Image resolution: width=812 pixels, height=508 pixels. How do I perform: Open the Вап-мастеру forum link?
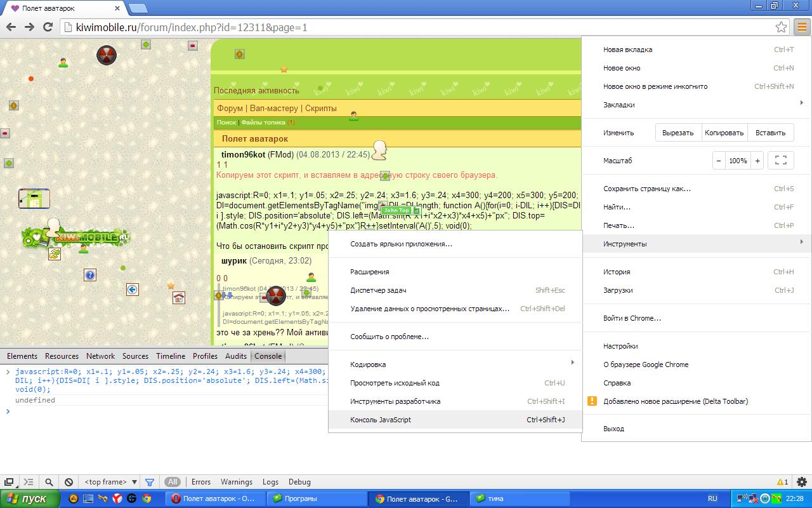click(273, 108)
